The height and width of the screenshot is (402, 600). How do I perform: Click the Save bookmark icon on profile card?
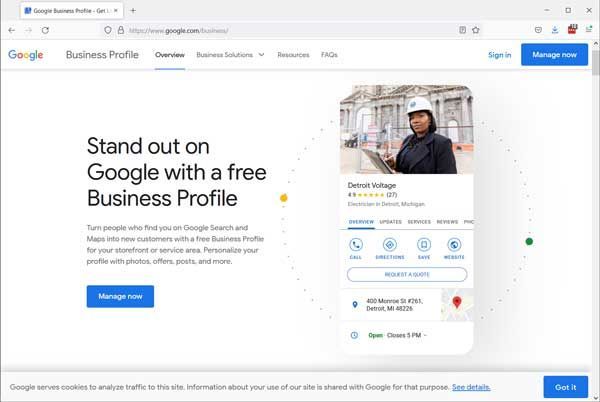(x=424, y=244)
